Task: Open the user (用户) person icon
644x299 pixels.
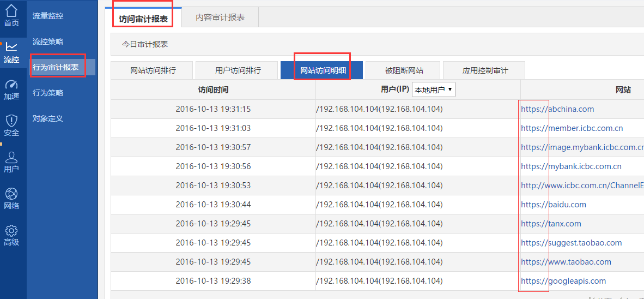Action: click(x=11, y=158)
